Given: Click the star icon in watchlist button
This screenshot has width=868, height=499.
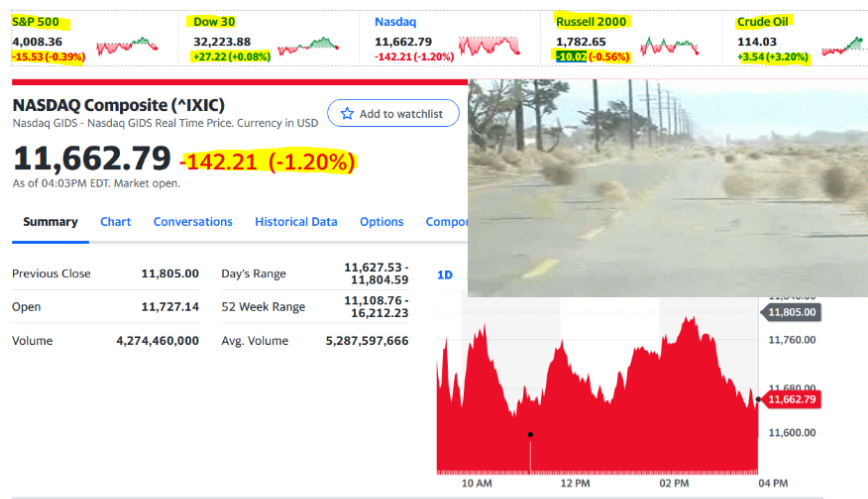Looking at the screenshot, I should coord(347,114).
